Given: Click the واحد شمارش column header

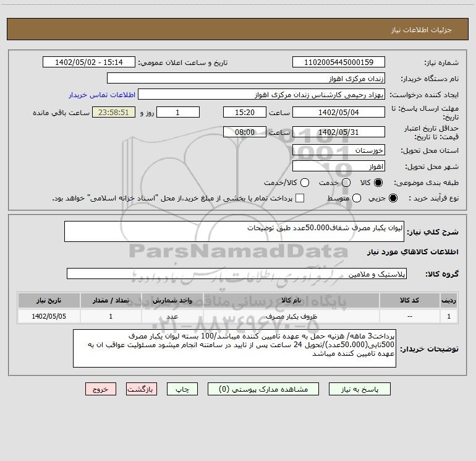Looking at the screenshot, I should click(172, 300).
